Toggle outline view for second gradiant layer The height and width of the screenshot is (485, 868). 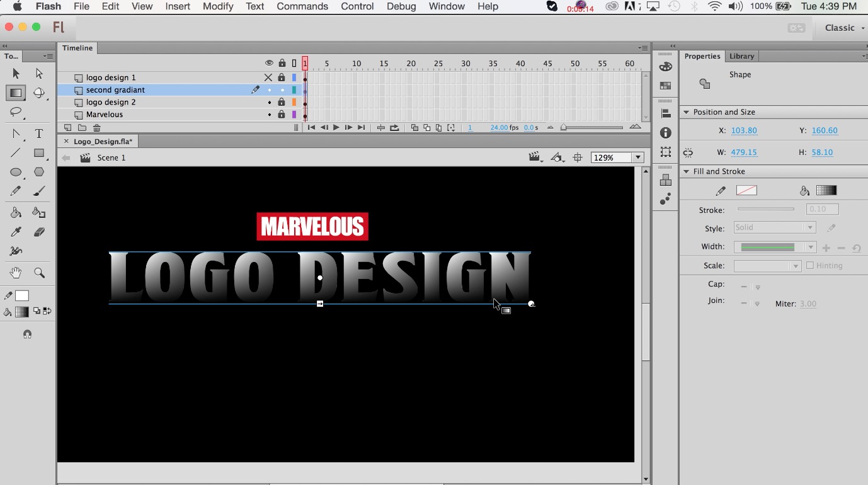tap(294, 89)
